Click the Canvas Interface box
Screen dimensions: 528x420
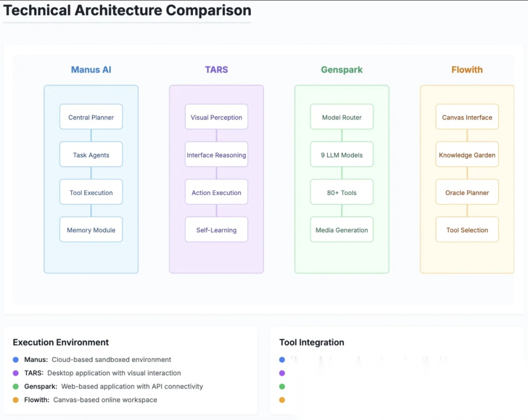point(467,117)
